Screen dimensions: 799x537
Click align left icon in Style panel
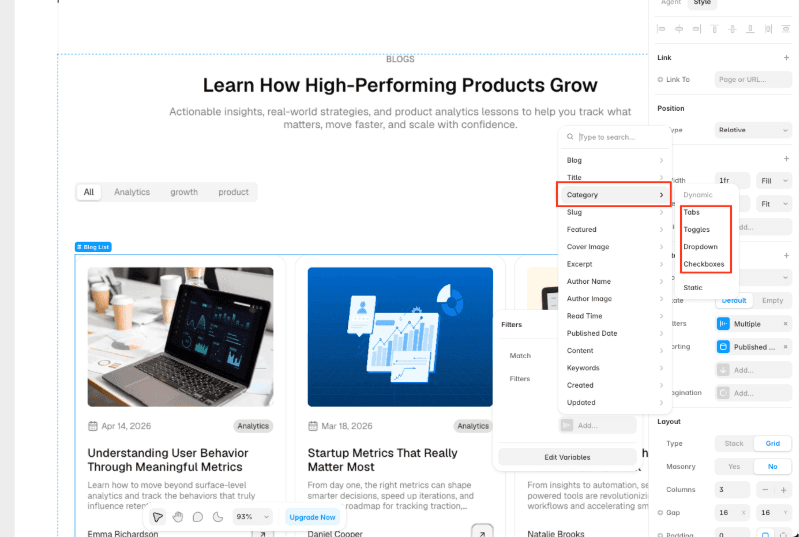[x=661, y=29]
